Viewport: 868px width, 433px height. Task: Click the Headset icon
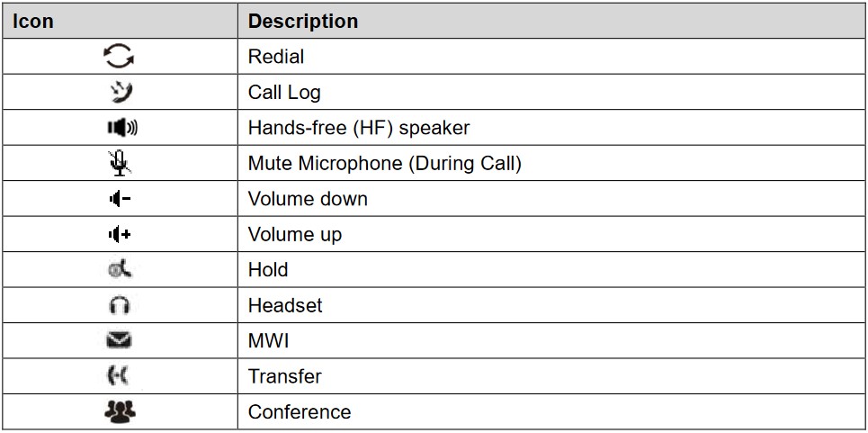click(119, 306)
